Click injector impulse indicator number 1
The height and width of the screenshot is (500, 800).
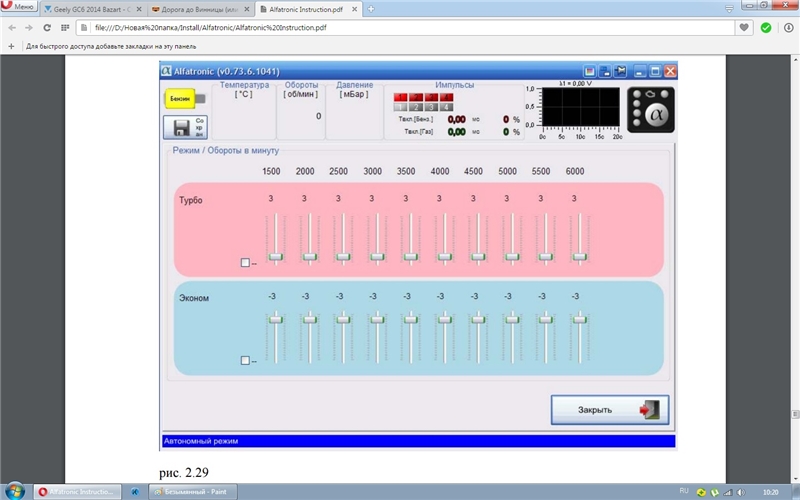398,106
